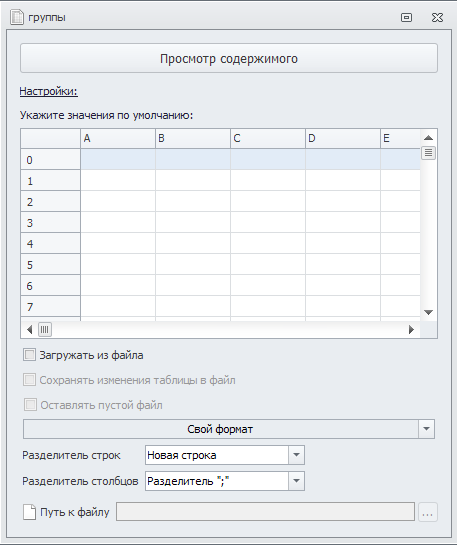Open file browse dialog with ellipsis button
The height and width of the screenshot is (545, 457).
[x=427, y=512]
